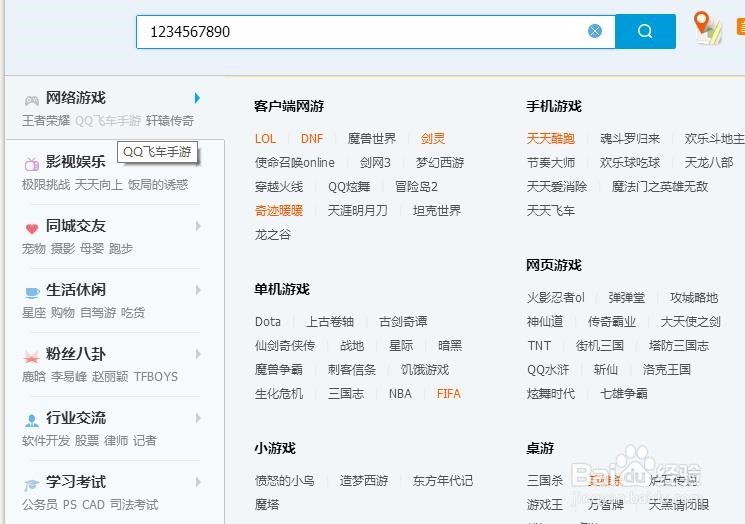
Task: Click the graduation cap icon beside 学习考试
Action: [32, 485]
